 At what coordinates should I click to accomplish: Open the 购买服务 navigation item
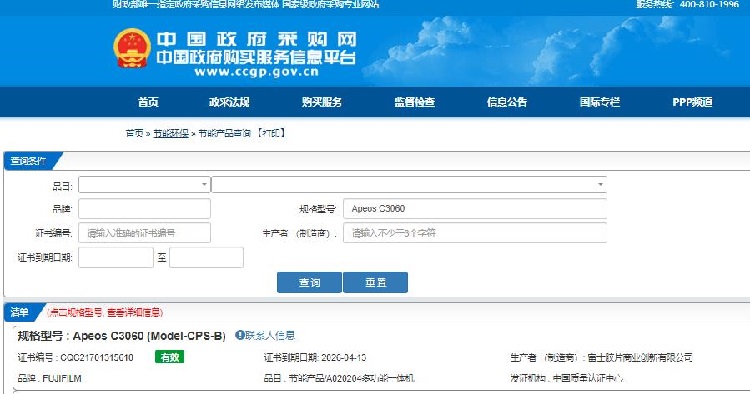321,102
